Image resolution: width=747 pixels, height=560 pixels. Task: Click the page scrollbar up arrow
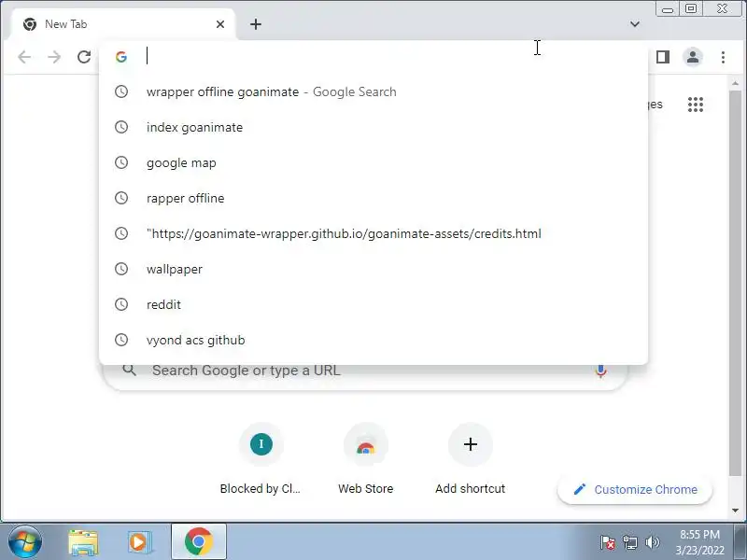(735, 83)
